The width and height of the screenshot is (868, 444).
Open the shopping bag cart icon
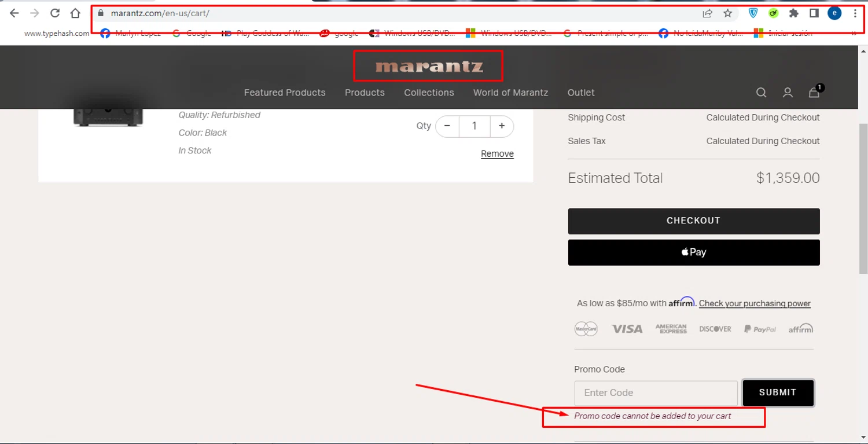[815, 92]
